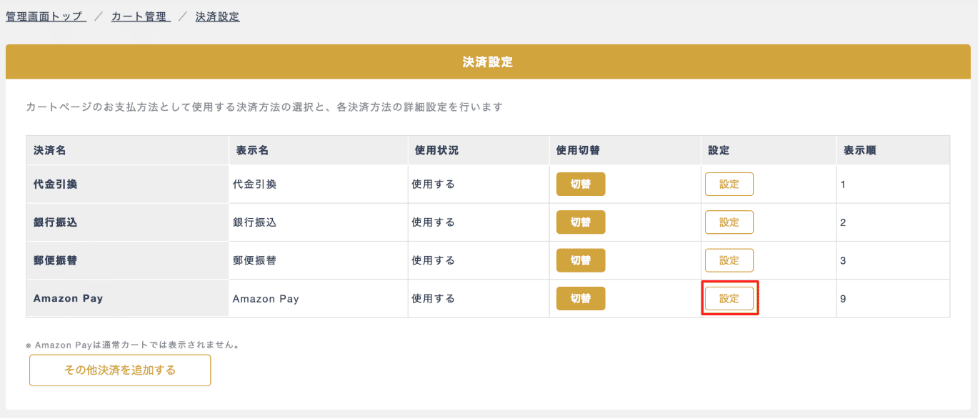The height and width of the screenshot is (419, 980).
Task: Open 設定 for 代金引換 payment
Action: pyautogui.click(x=729, y=184)
